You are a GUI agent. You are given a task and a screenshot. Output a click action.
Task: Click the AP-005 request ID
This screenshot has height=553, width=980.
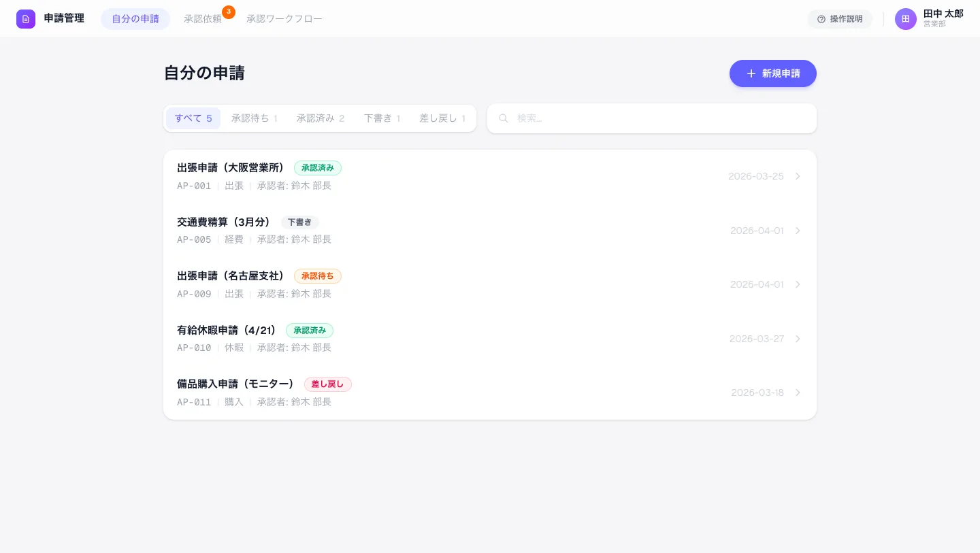coord(194,239)
